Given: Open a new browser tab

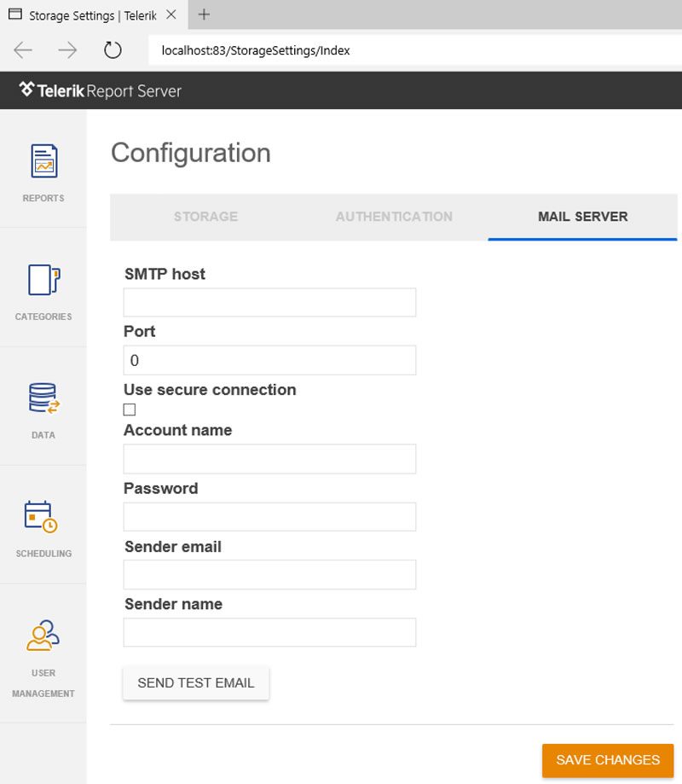Looking at the screenshot, I should pos(204,15).
